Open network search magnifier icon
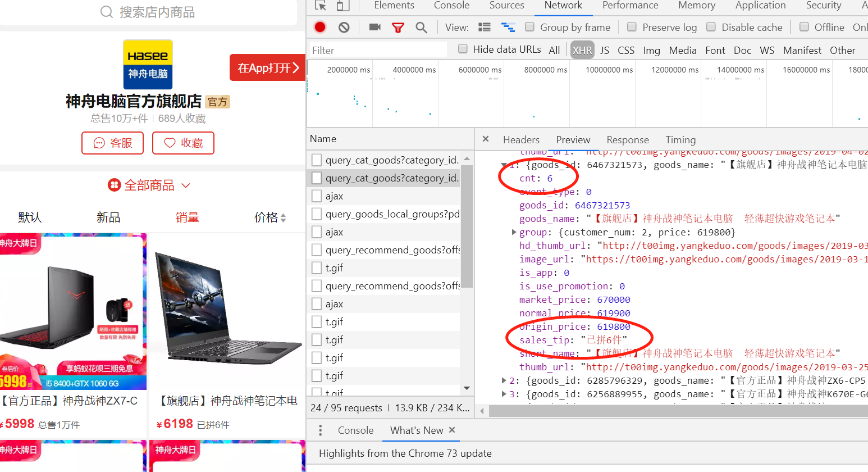 coord(422,27)
